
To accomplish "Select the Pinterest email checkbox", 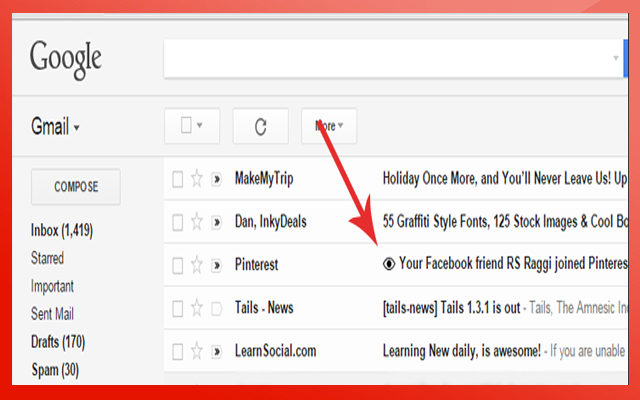I will pyautogui.click(x=178, y=266).
